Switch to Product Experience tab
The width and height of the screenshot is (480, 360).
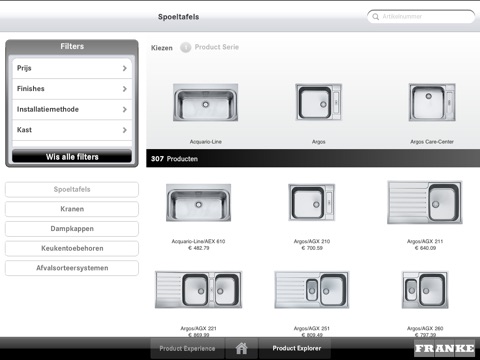pos(187,348)
